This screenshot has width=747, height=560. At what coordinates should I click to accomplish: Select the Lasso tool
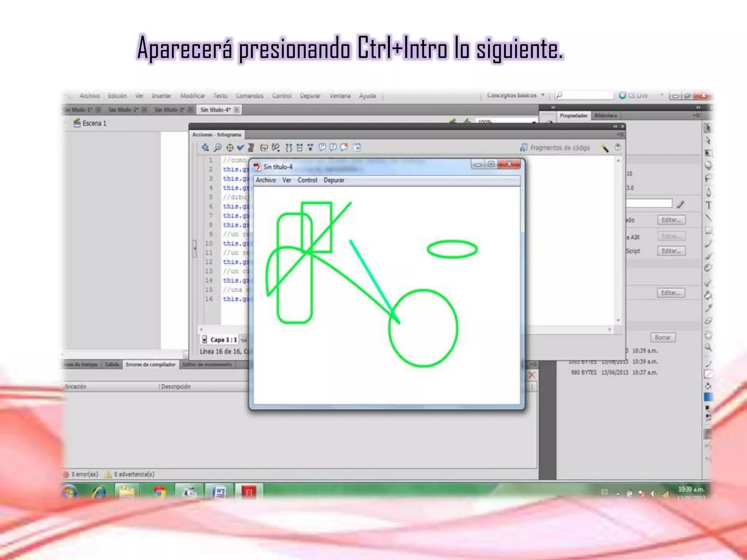[708, 179]
